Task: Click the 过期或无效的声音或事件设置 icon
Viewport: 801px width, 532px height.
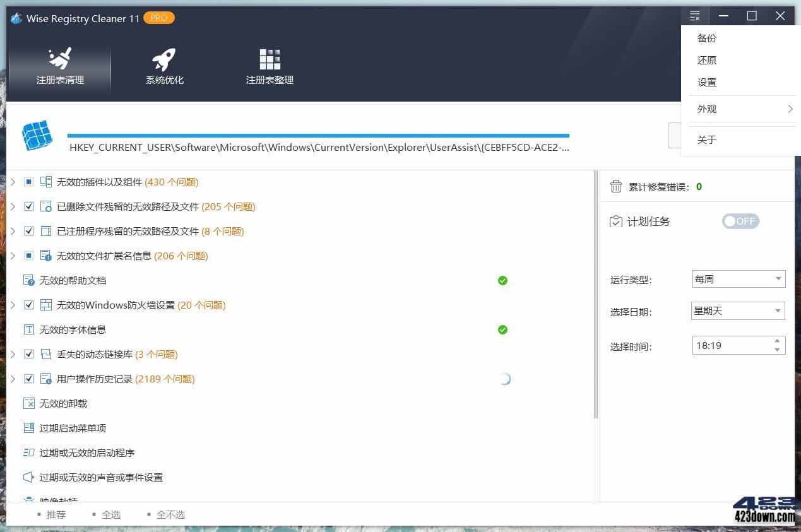Action: click(29, 477)
